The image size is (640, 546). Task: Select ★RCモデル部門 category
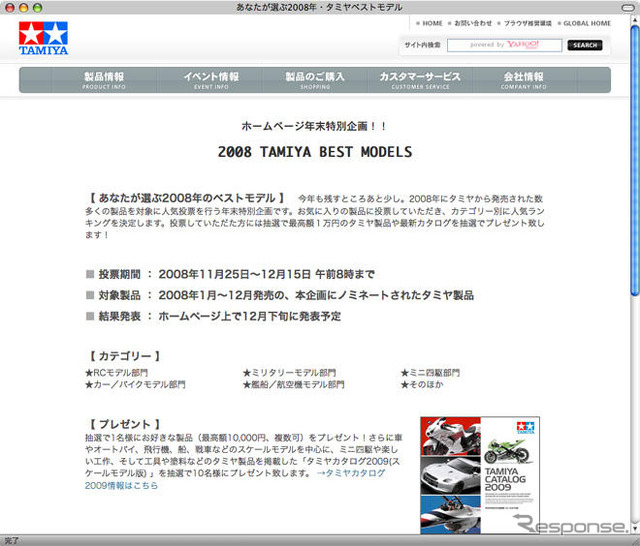tap(116, 373)
